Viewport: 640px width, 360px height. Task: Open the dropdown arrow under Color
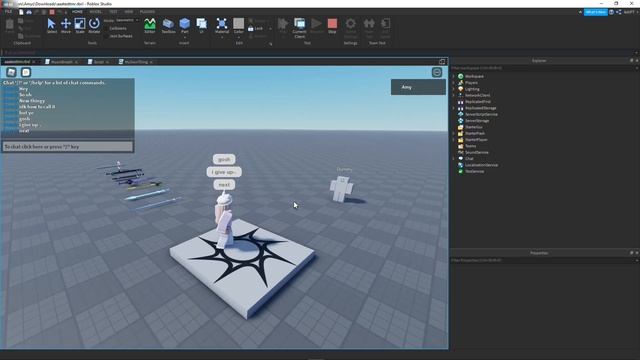click(x=238, y=37)
